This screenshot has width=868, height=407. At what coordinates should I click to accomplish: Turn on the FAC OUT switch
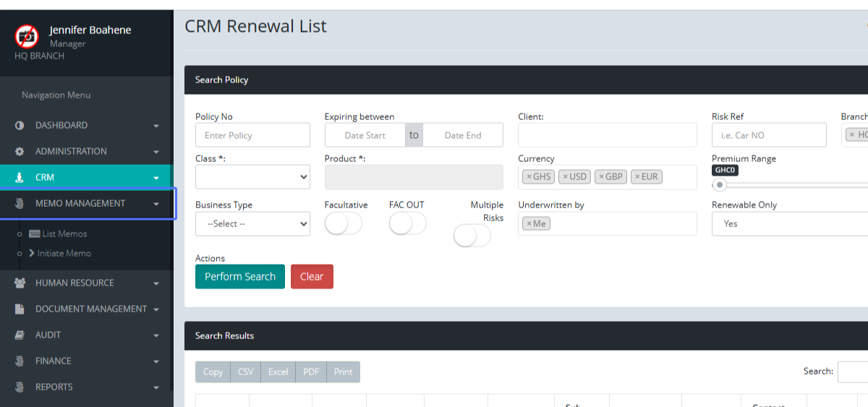point(407,224)
